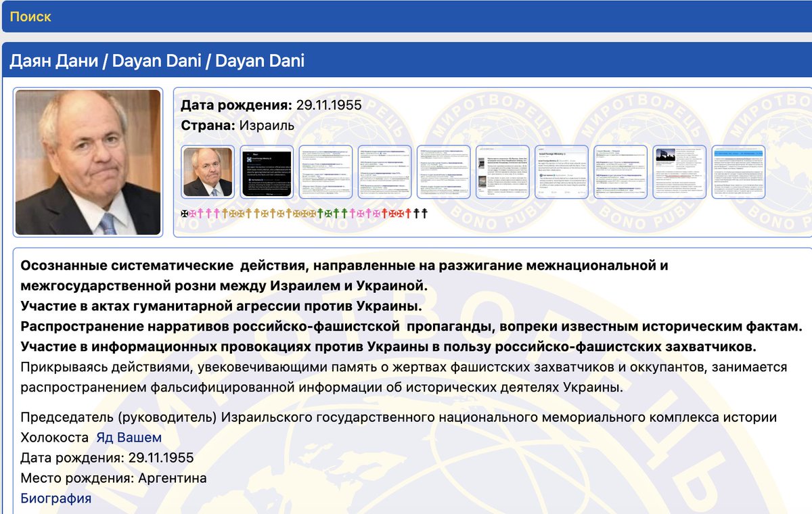Screen dimensions: 812x514
Task: Open the Биография link
Action: click(x=56, y=498)
